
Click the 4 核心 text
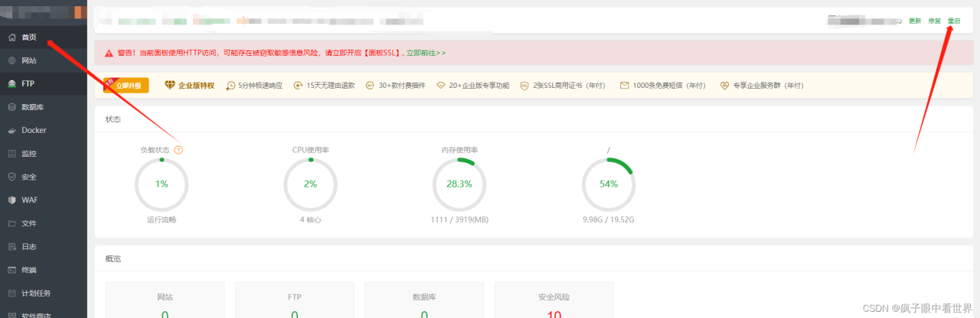310,219
